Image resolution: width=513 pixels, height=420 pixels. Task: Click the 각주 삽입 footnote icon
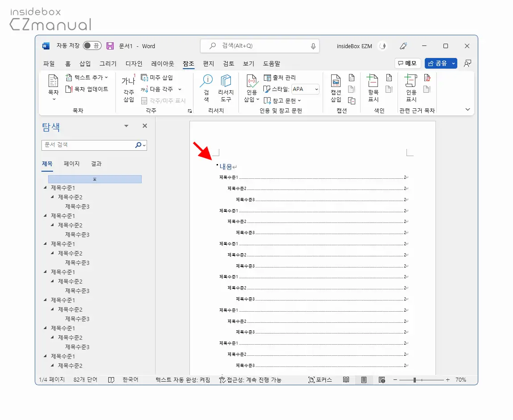pos(128,89)
